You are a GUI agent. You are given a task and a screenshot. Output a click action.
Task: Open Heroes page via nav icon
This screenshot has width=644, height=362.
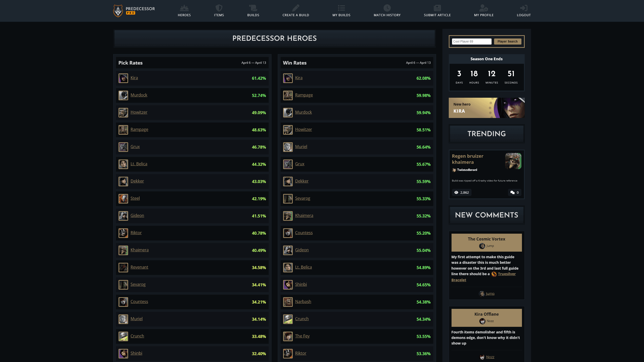pyautogui.click(x=184, y=8)
